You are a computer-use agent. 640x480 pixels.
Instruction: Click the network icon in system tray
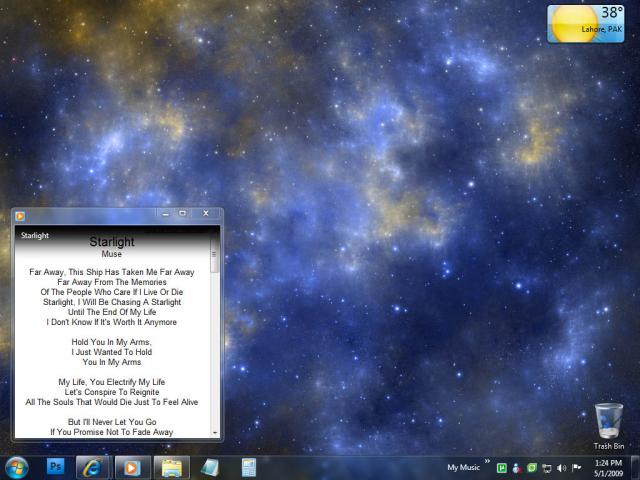pos(547,468)
